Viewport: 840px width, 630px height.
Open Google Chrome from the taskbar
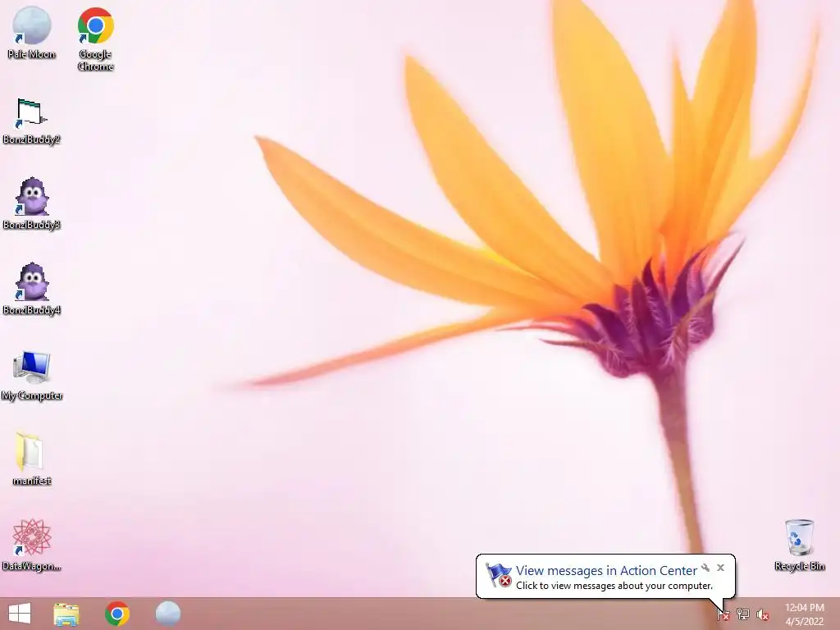[x=117, y=614]
